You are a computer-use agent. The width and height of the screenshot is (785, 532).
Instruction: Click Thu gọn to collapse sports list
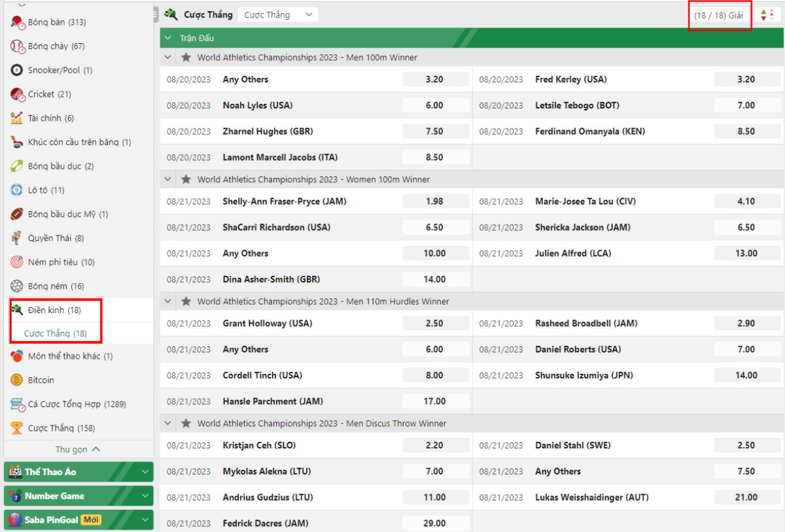(78, 450)
